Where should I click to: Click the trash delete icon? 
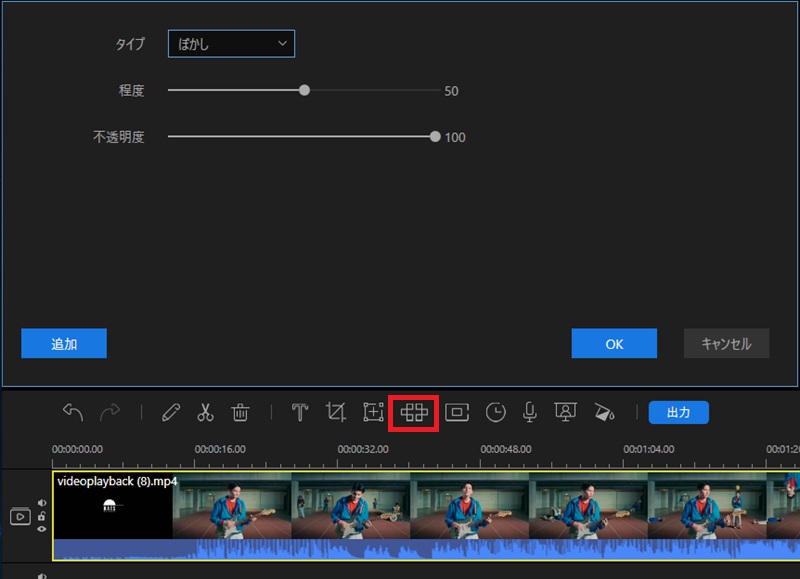240,412
